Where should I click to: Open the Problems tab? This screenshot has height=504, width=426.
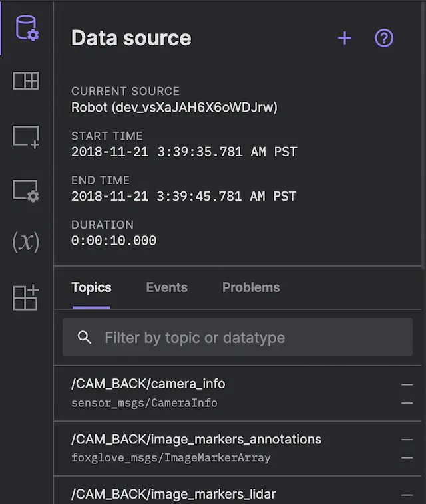point(251,287)
